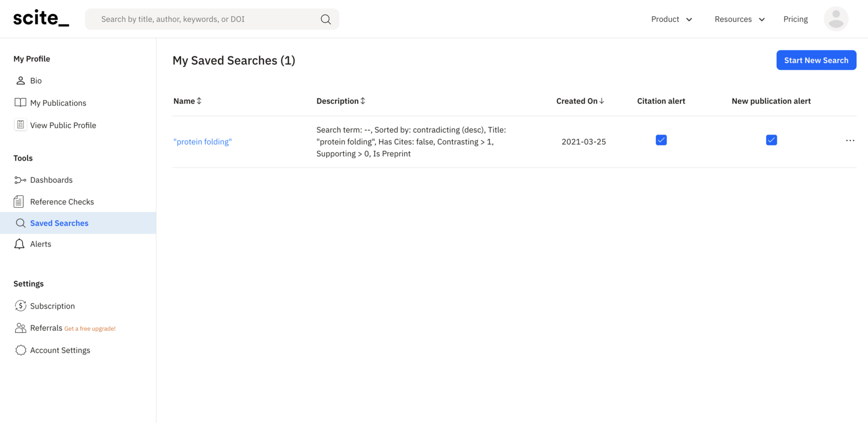This screenshot has height=423, width=868.
Task: Click the scite_ logo
Action: pos(41,18)
